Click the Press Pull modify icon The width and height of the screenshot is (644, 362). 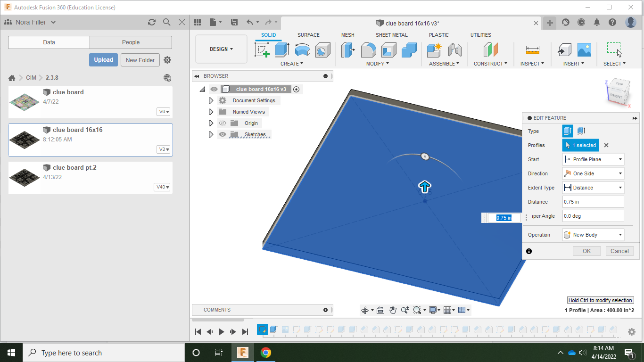tap(348, 50)
